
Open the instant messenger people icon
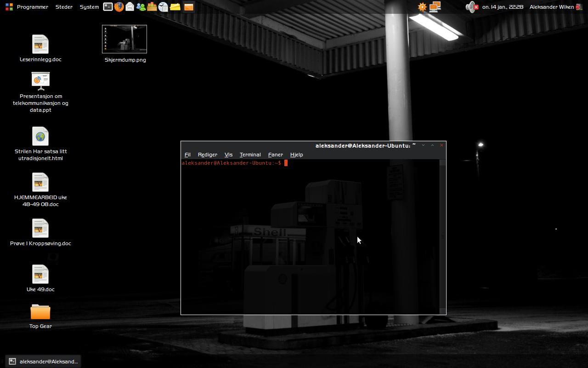[141, 6]
